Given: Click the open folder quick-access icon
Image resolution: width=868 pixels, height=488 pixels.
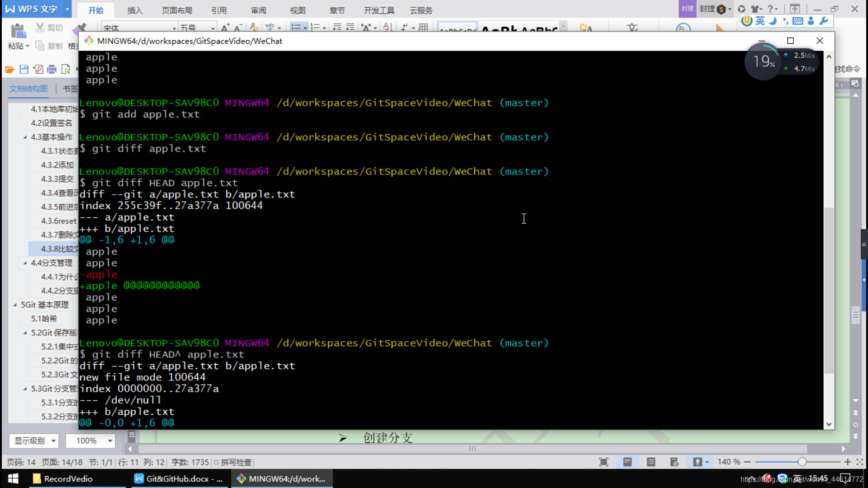Looking at the screenshot, I should [9, 69].
